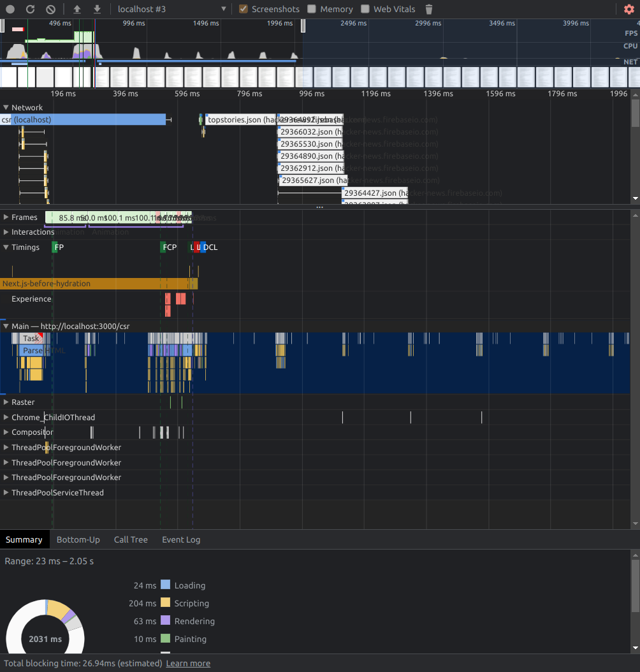Screen dimensions: 640x672
Task: Switch to the Summary tab
Action: pyautogui.click(x=24, y=539)
